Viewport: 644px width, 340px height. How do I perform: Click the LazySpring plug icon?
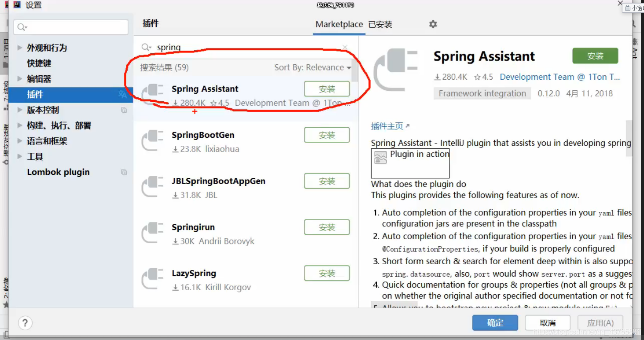coord(153,279)
